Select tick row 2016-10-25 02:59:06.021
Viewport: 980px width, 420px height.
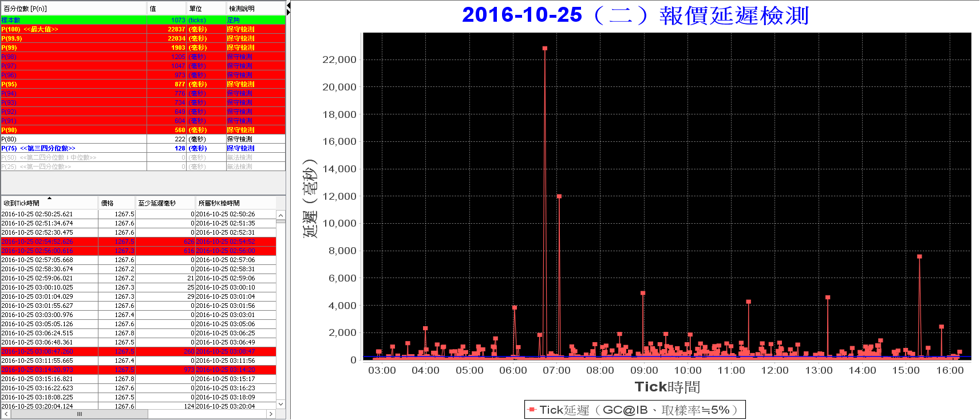(139, 278)
